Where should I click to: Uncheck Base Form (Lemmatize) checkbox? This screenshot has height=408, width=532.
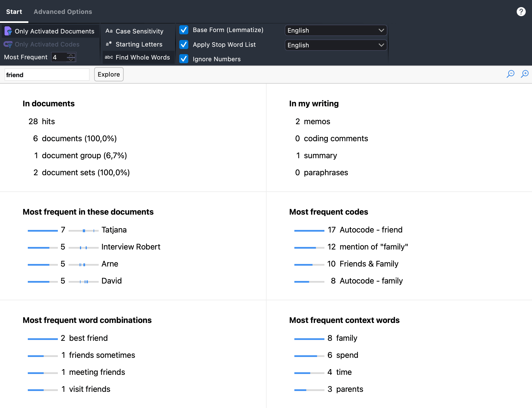pyautogui.click(x=184, y=30)
